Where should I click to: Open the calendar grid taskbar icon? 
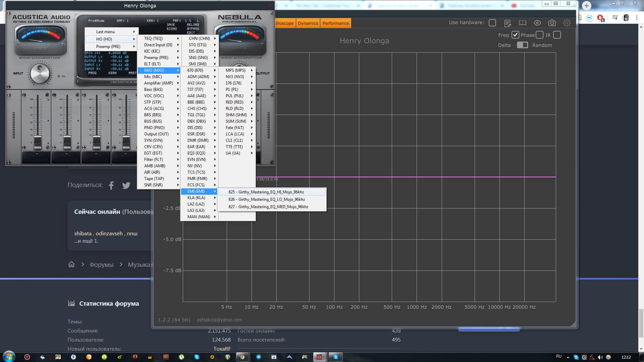[x=274, y=357]
